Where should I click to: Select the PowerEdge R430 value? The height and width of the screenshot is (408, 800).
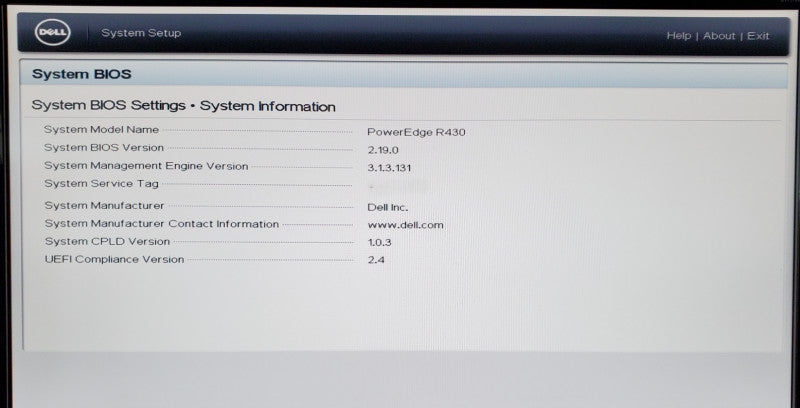click(x=416, y=133)
